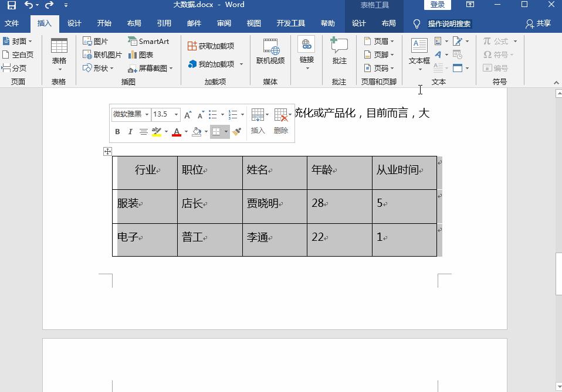Apply red font color from mini toolbar
562x392 pixels.
177,131
